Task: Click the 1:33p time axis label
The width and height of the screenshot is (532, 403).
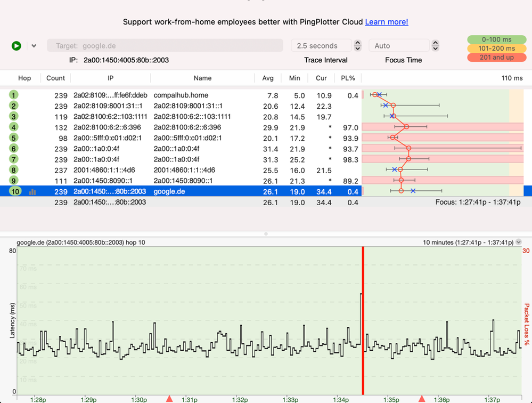Action: tap(290, 400)
